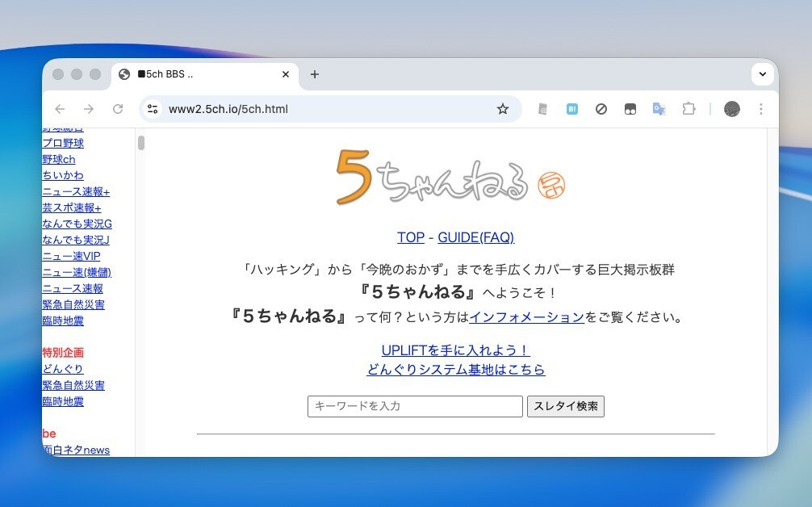Click the 5ちゃんねる logo image
The height and width of the screenshot is (507, 812).
(x=451, y=177)
